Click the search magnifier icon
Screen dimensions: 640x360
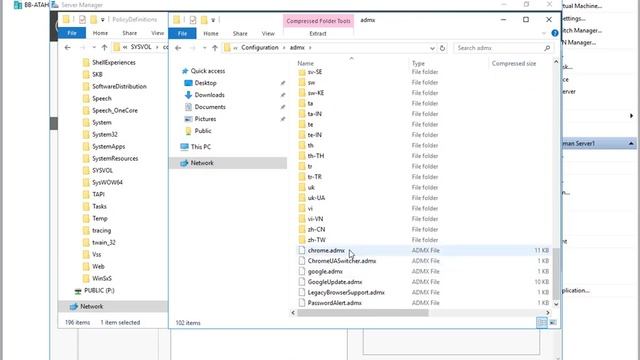(x=547, y=48)
